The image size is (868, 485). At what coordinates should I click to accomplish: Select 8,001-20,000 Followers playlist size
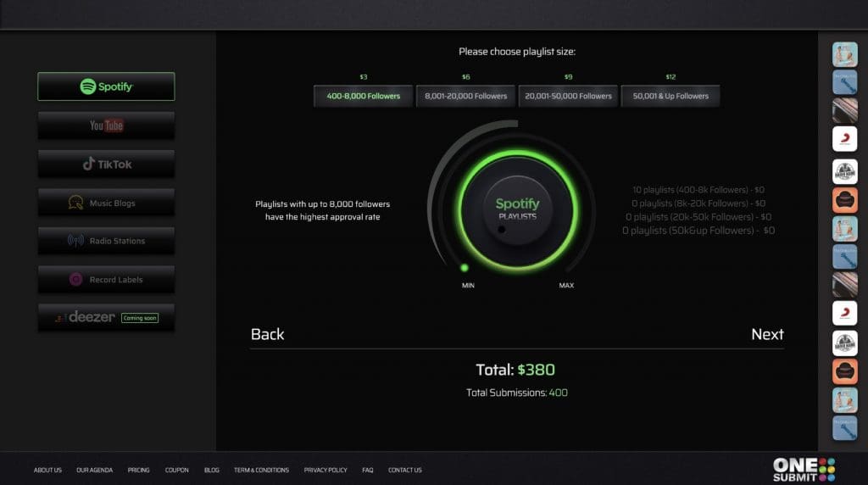[x=465, y=96]
